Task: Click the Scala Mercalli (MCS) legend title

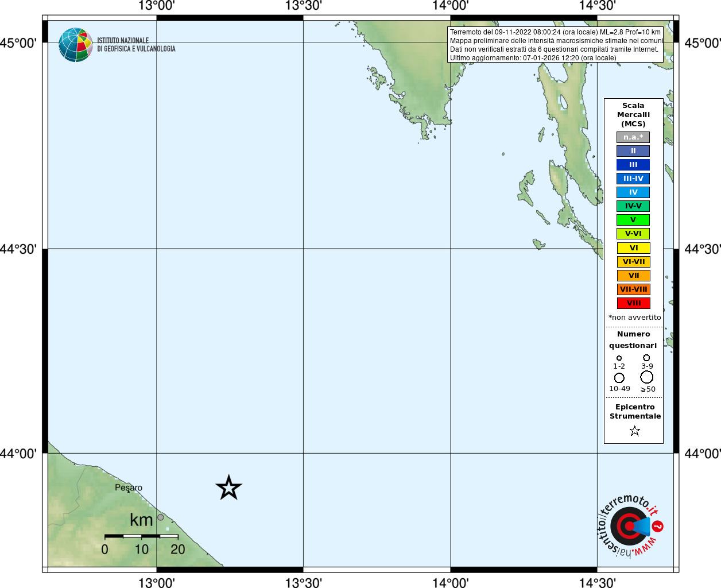Action: pyautogui.click(x=633, y=115)
